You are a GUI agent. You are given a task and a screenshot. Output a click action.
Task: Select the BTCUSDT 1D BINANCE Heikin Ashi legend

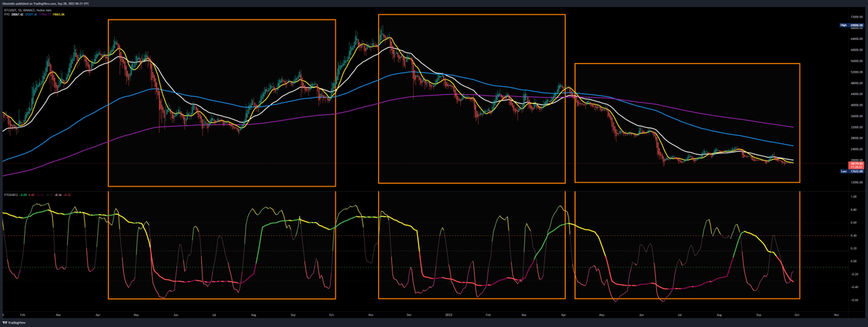[x=27, y=10]
